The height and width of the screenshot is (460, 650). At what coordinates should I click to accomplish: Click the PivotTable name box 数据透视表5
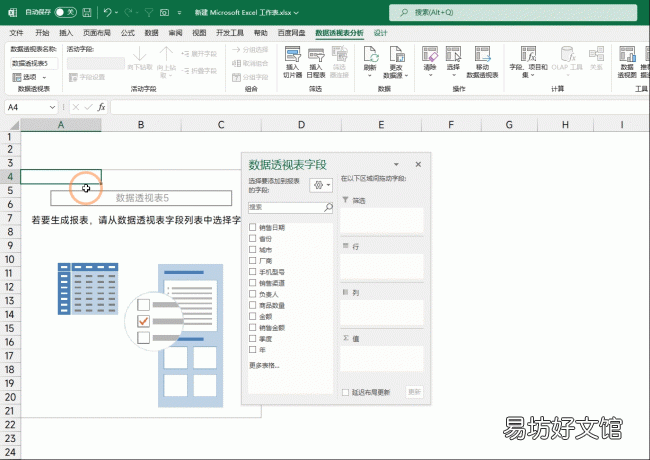click(x=34, y=63)
